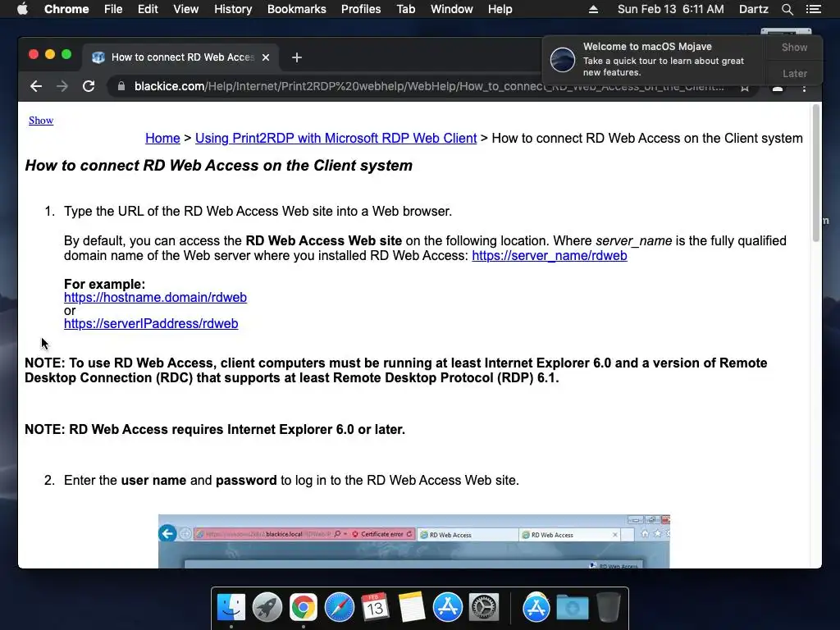
Task: Click the Show link at page top
Action: (41, 121)
